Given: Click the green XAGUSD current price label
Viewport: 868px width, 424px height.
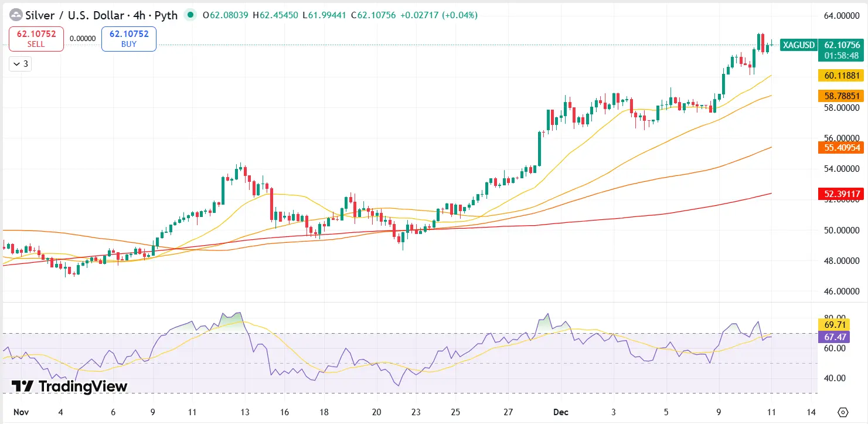Looking at the screenshot, I should (x=842, y=45).
